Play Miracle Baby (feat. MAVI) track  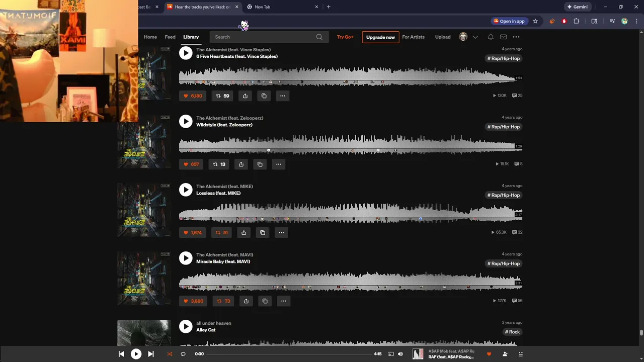[186, 258]
